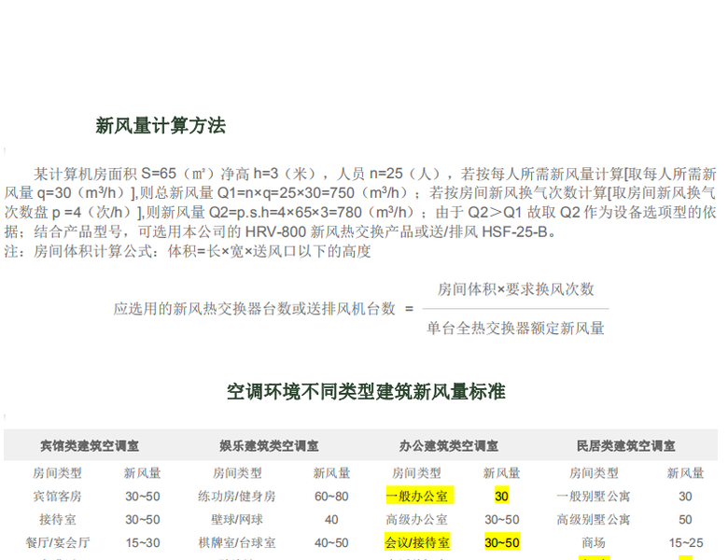This screenshot has width=728, height=560.
Task: Click the yellow highlighted 一般办公室 cell
Action: coord(416,497)
